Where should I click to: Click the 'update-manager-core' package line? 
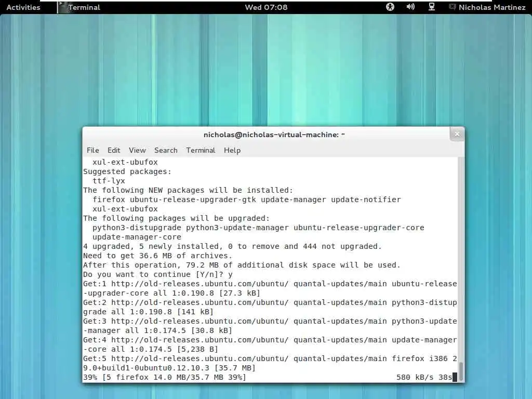[137, 237]
